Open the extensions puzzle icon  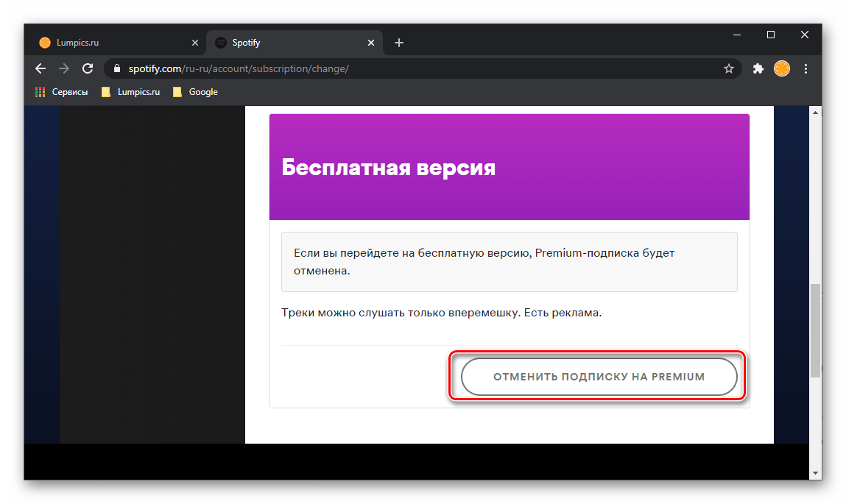[758, 68]
